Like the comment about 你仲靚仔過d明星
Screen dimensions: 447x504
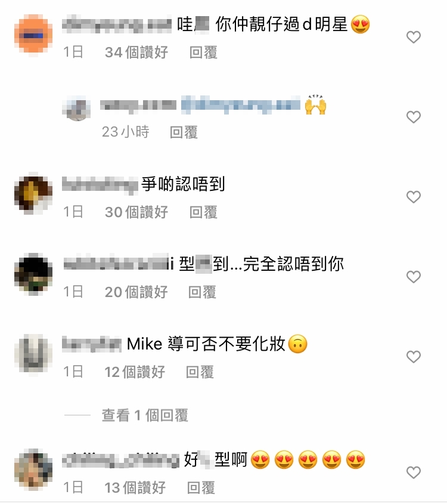[413, 37]
